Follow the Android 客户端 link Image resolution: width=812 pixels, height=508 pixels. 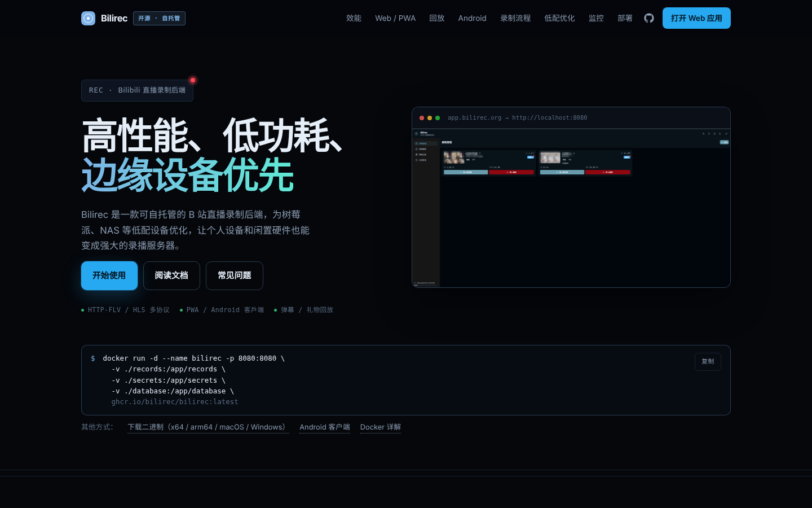click(x=325, y=427)
